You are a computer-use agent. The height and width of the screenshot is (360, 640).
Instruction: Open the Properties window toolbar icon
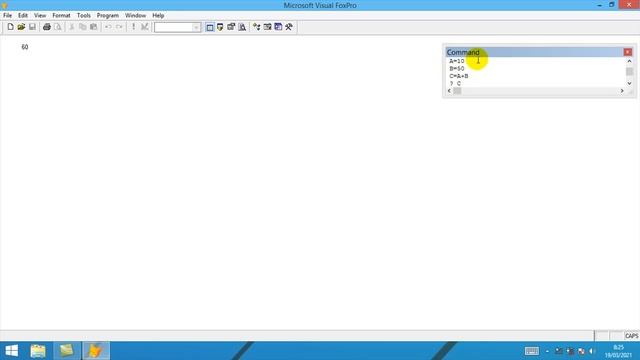click(231, 27)
